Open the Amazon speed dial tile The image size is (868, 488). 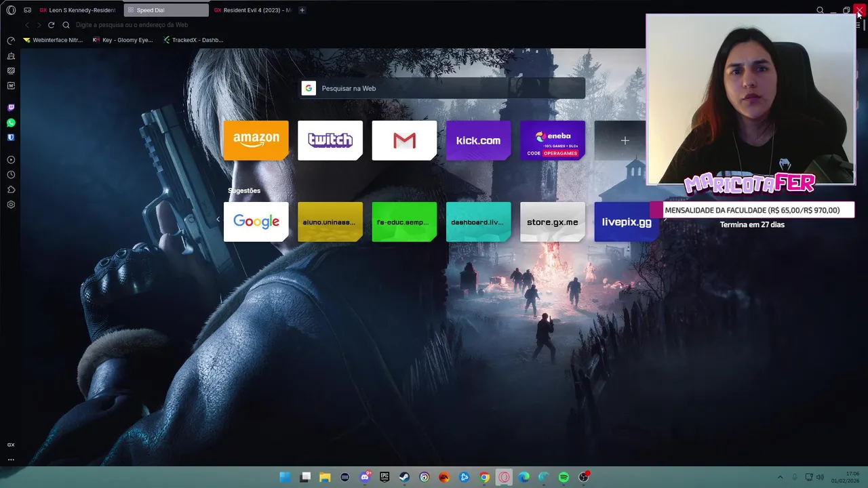click(x=256, y=140)
